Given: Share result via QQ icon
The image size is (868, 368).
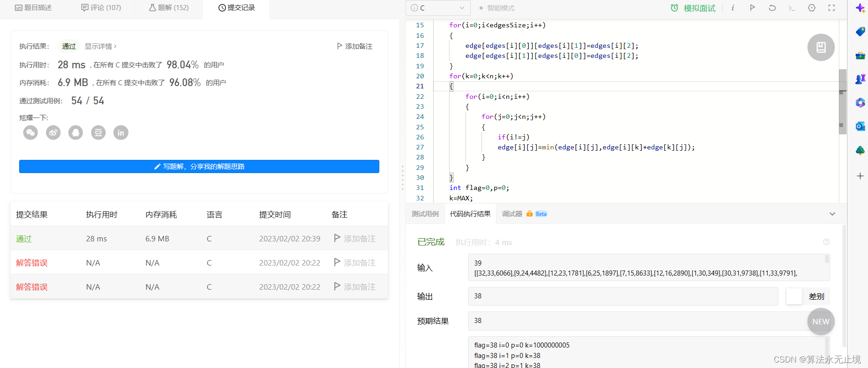Looking at the screenshot, I should click(76, 133).
